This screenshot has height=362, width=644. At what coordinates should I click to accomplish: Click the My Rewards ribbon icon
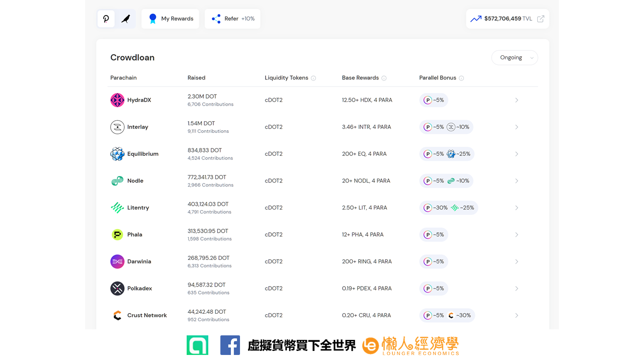[153, 19]
